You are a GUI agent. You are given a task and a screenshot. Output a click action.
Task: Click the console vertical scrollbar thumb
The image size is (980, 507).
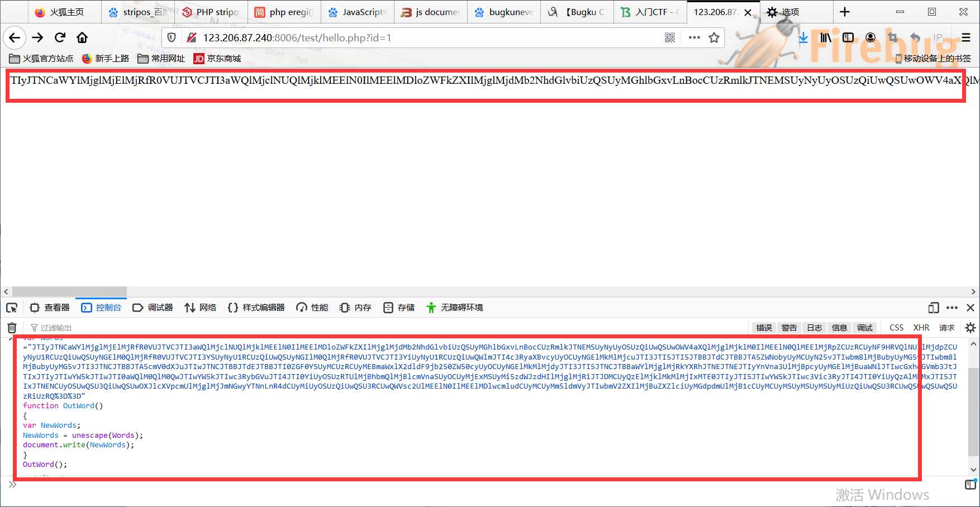[973, 413]
